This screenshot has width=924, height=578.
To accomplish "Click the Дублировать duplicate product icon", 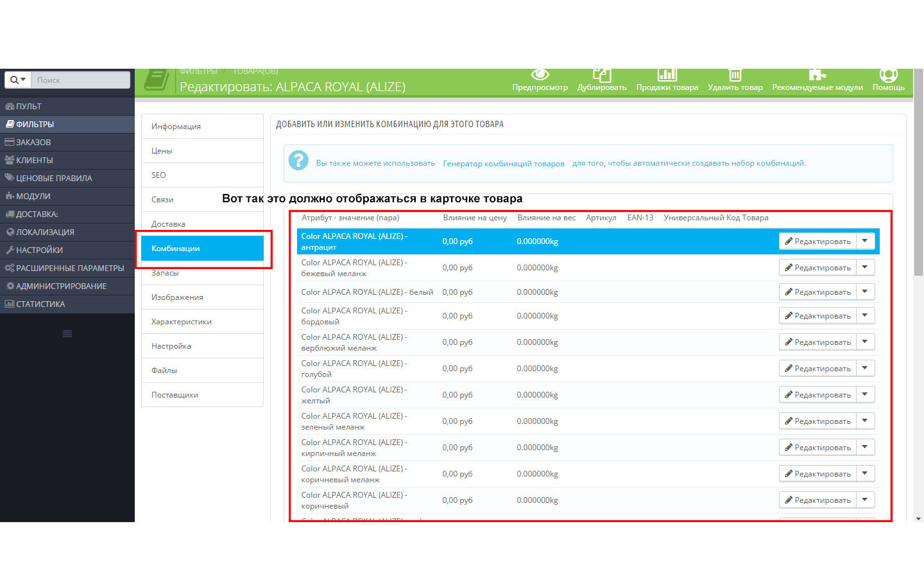I will (602, 74).
